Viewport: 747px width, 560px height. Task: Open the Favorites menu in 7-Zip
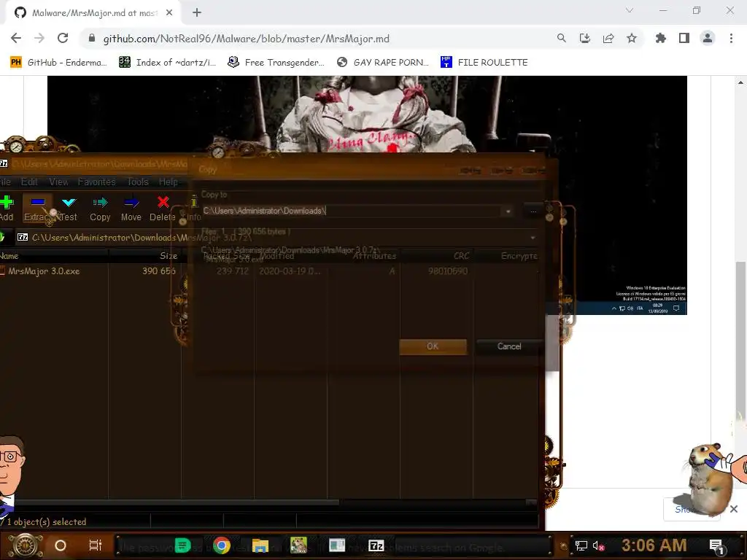pyautogui.click(x=97, y=182)
